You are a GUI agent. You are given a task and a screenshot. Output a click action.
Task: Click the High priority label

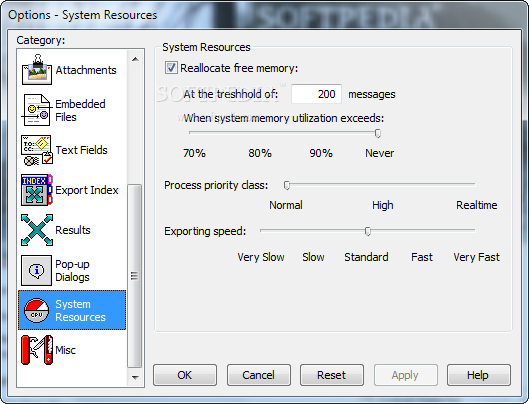[x=383, y=205]
